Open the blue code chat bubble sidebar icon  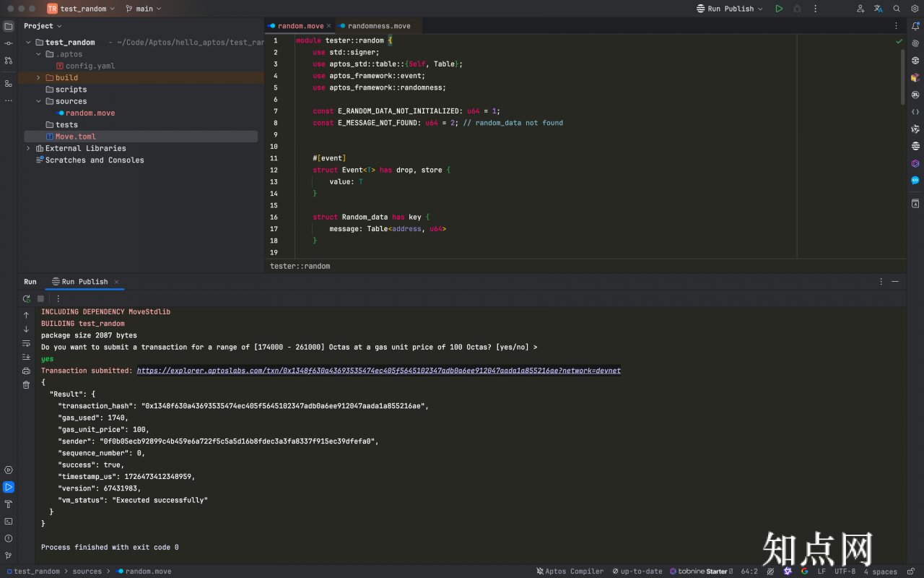(x=915, y=181)
